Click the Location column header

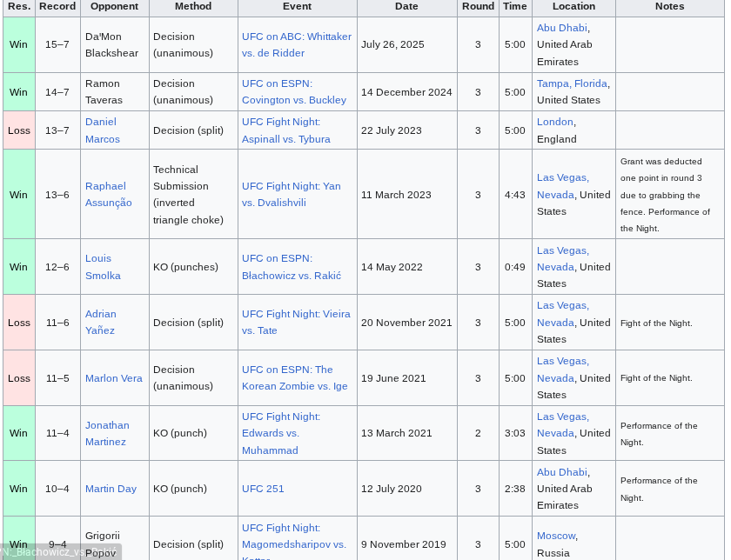point(573,7)
